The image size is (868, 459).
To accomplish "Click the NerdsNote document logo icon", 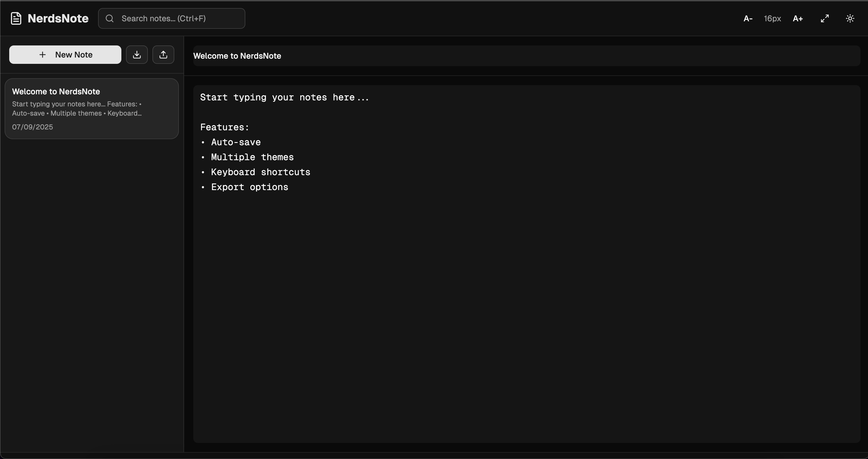I will tap(16, 18).
